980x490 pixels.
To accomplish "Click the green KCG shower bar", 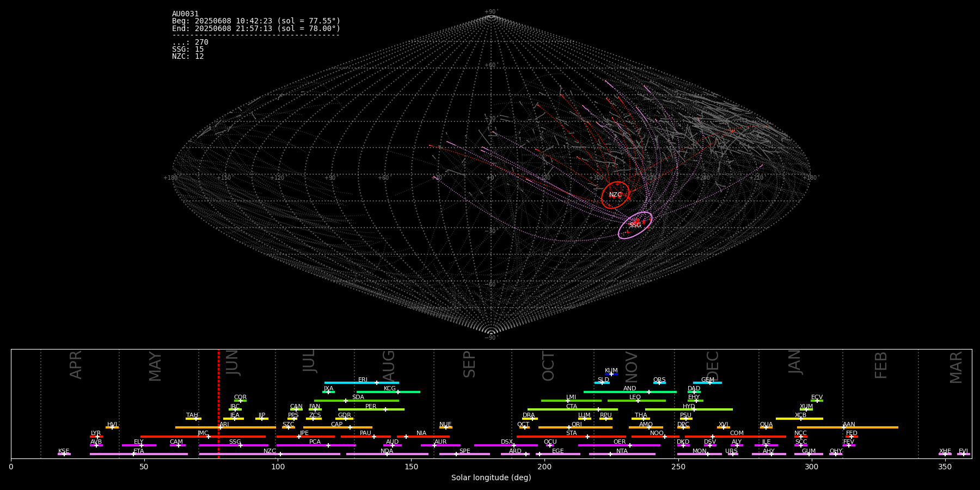I will (x=388, y=391).
